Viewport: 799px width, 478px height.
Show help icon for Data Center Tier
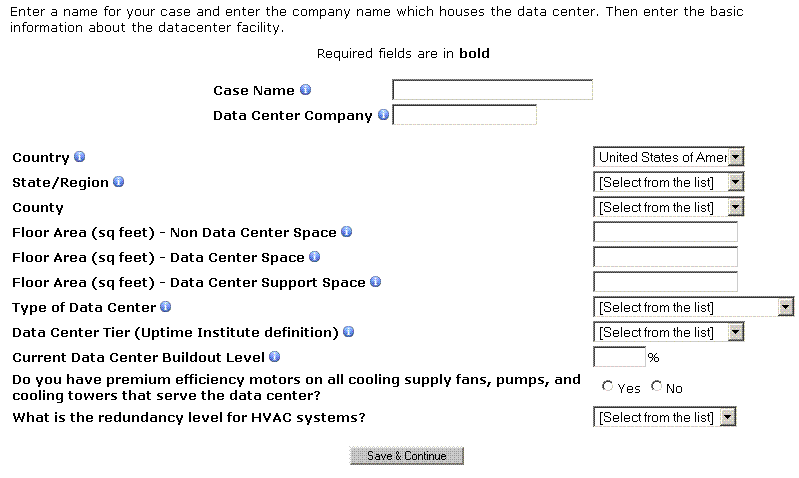point(349,332)
